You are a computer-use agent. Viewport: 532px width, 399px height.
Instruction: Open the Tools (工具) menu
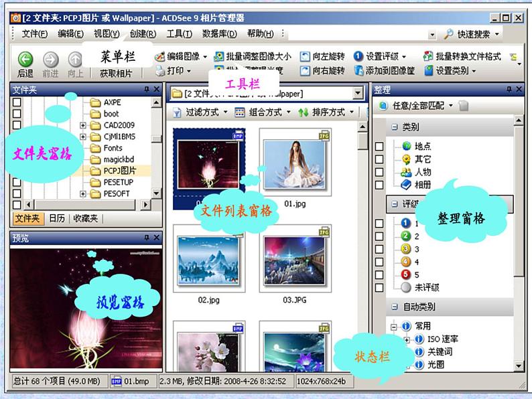179,33
